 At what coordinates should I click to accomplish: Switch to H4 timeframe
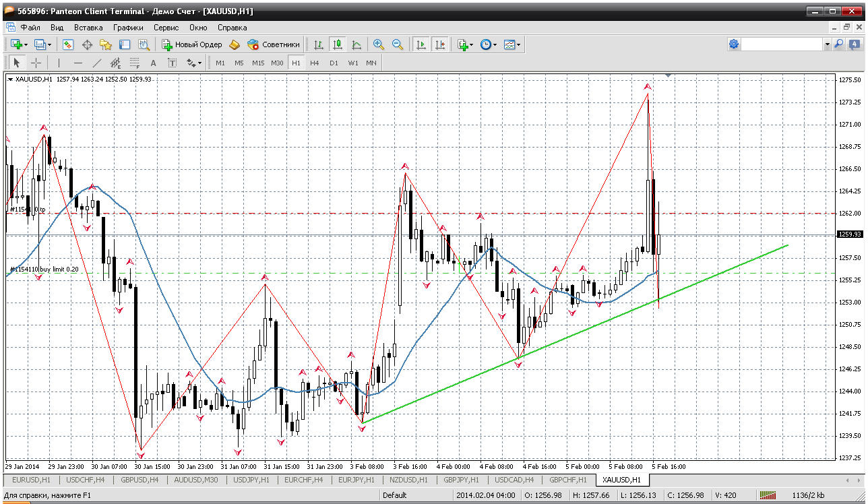(x=315, y=63)
